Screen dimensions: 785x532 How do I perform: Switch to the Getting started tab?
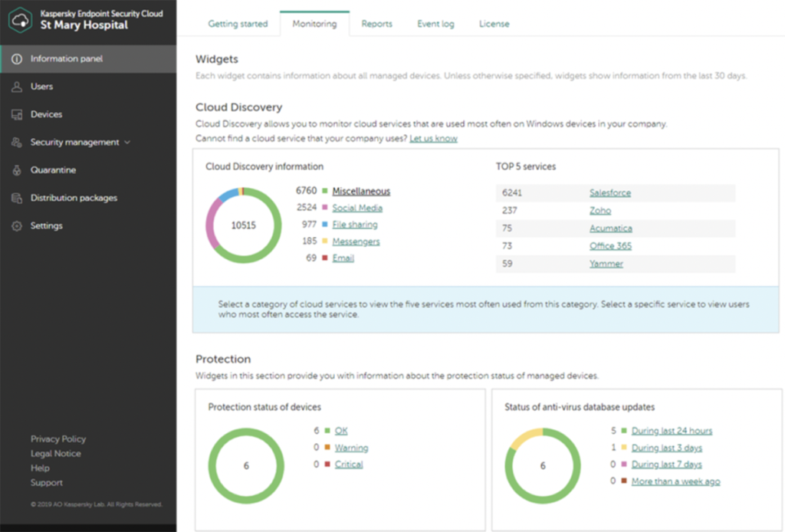click(x=238, y=24)
